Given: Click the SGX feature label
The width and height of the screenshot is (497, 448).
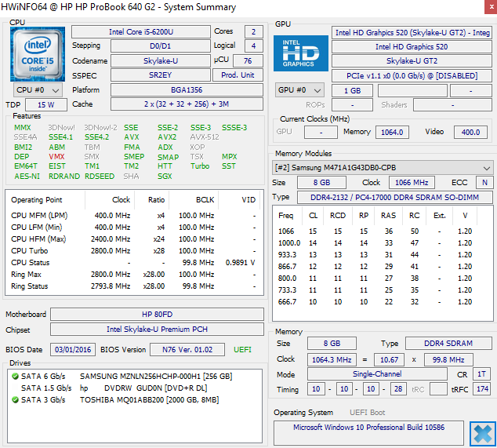Looking at the screenshot, I should 165,176.
